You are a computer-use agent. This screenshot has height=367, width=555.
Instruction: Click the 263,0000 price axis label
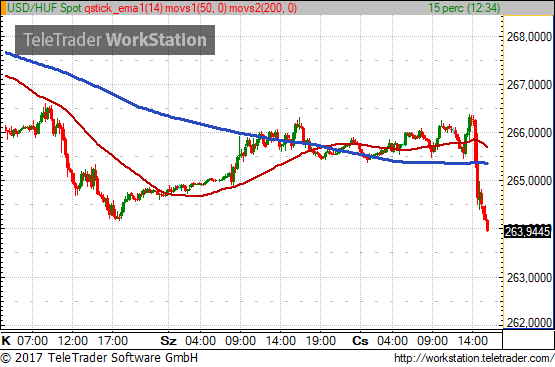530,278
